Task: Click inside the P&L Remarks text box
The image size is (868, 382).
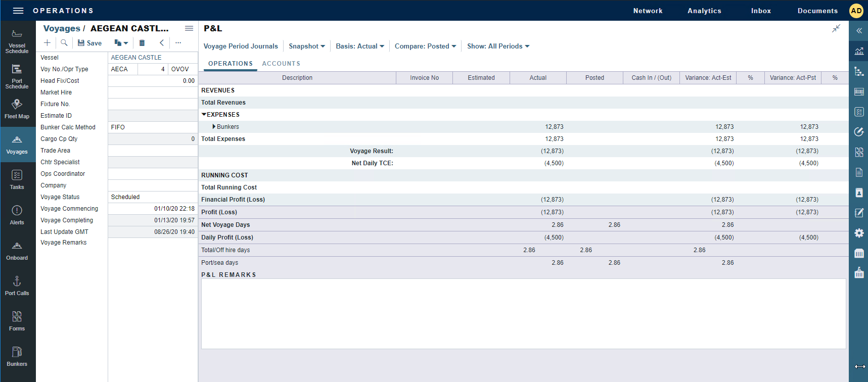Action: tap(523, 313)
